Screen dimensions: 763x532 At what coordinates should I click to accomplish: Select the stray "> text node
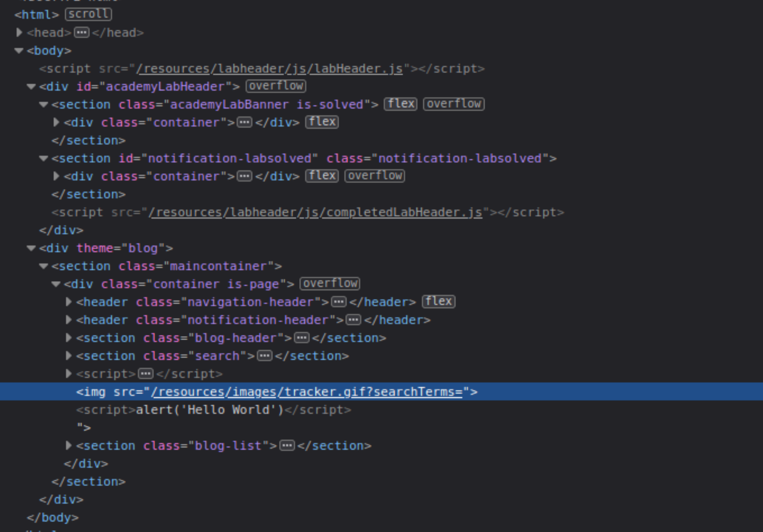pyautogui.click(x=84, y=428)
